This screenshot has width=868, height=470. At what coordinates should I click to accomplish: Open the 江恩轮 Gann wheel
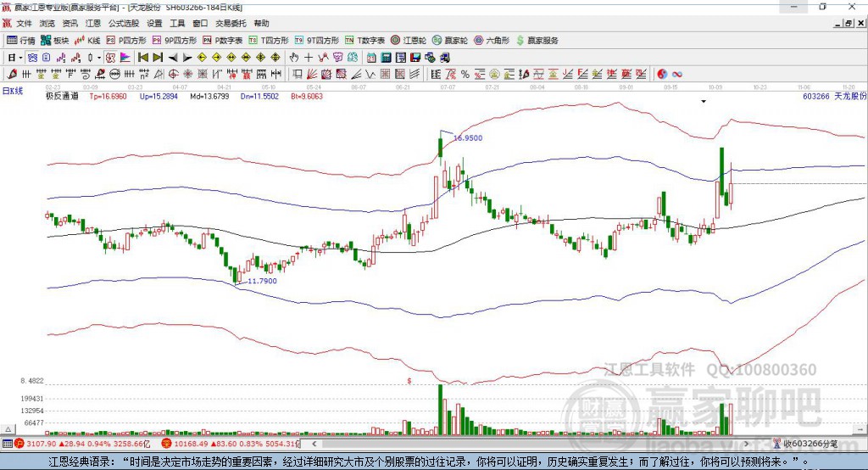[x=409, y=41]
